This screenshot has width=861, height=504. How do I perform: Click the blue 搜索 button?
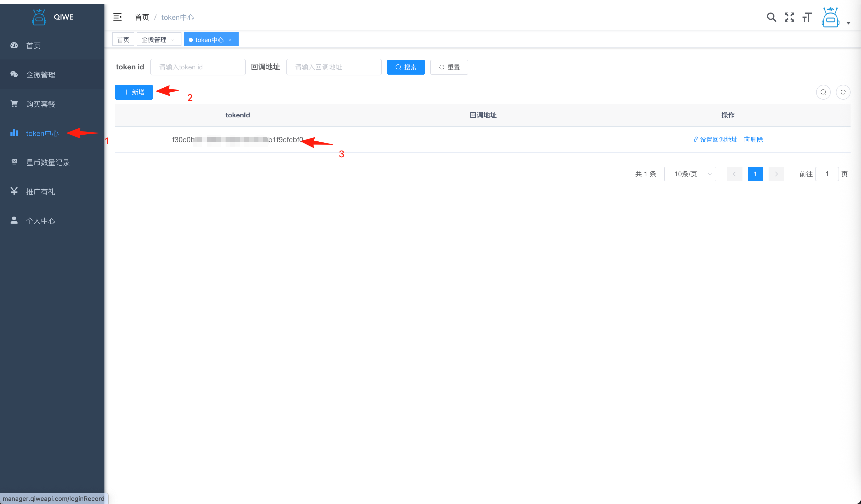405,67
